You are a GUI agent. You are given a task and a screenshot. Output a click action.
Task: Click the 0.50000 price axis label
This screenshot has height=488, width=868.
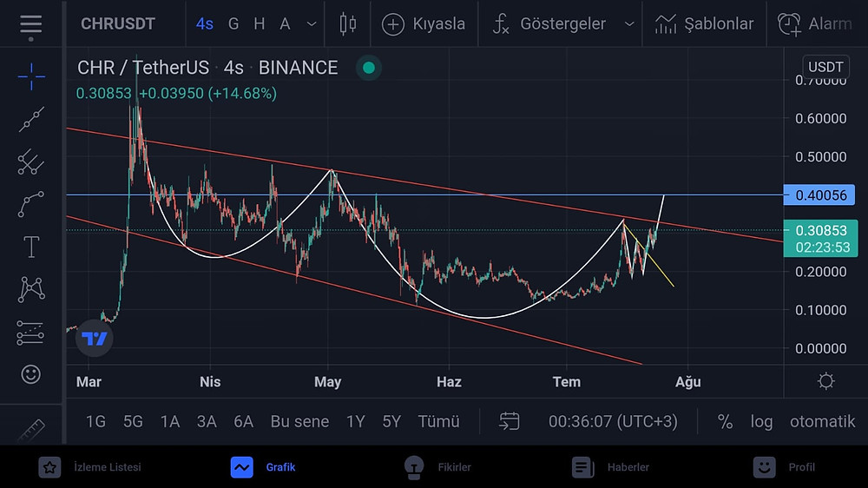pyautogui.click(x=820, y=157)
